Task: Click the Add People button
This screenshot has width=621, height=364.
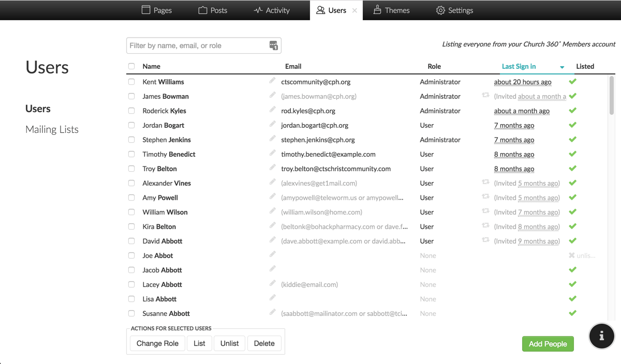Action: [x=548, y=343]
